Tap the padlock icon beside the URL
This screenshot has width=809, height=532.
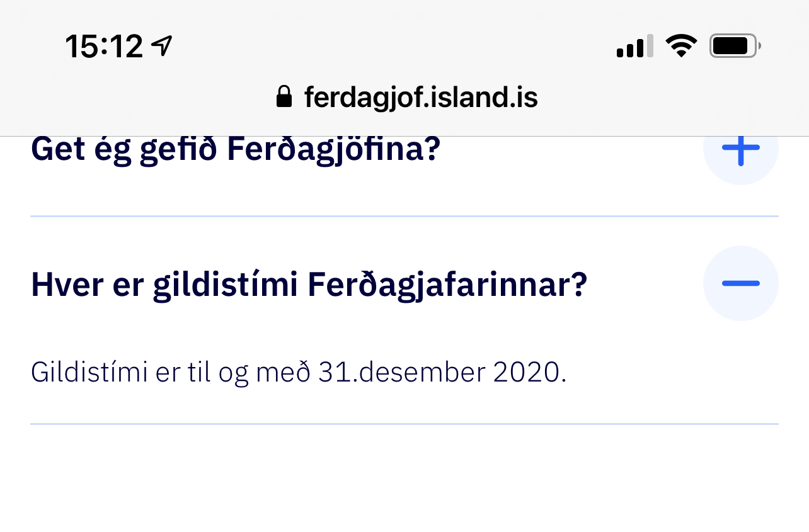point(284,97)
